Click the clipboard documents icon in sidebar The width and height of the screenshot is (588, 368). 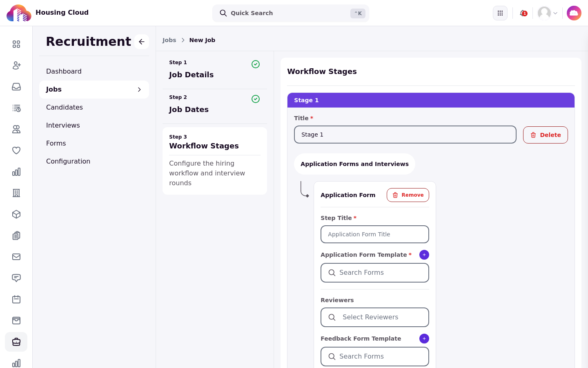(x=16, y=236)
